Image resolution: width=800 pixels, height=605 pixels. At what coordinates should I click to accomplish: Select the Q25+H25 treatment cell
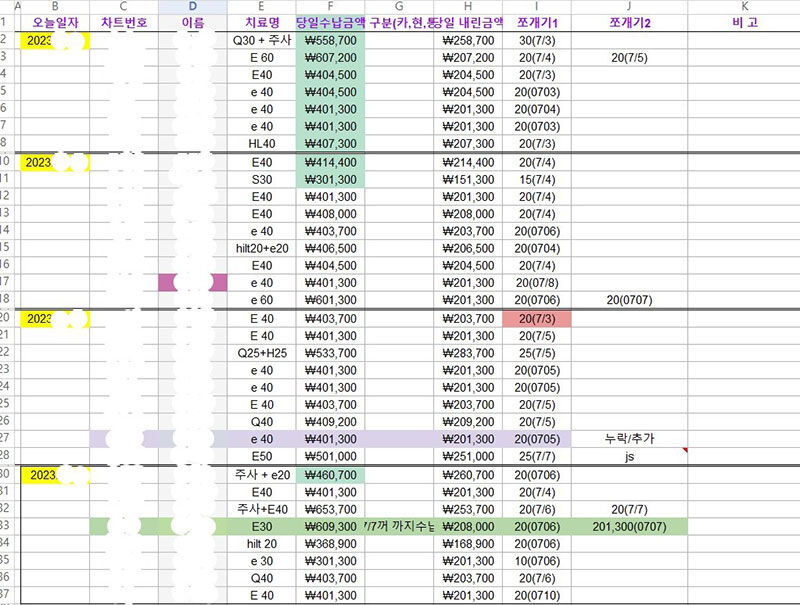[261, 353]
